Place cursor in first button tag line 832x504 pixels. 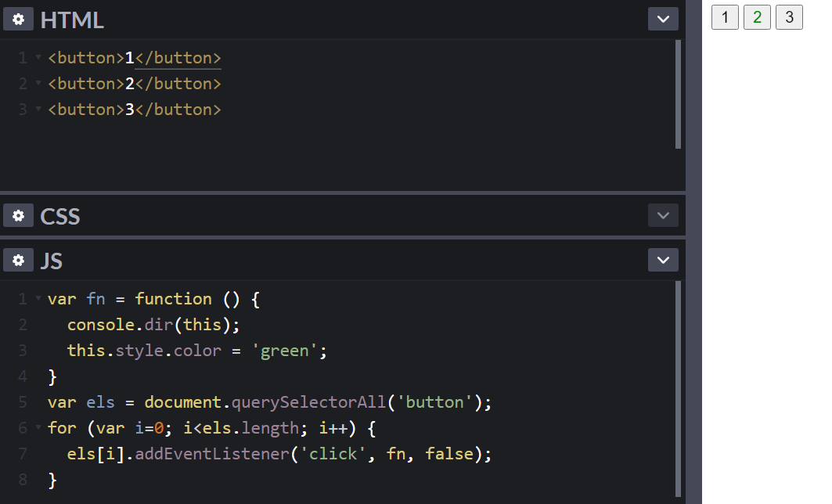[135, 58]
